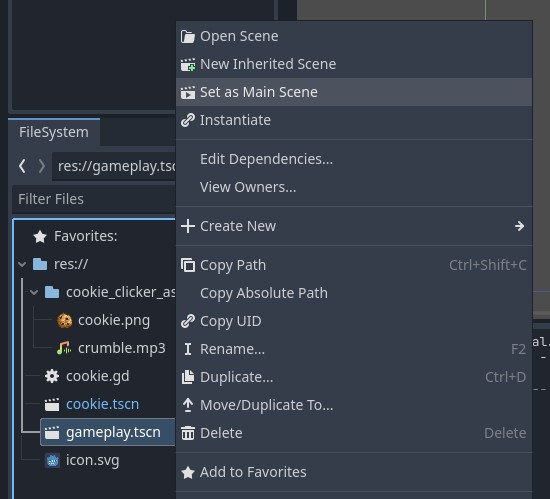Collapse the res:// root folder
Screen dimensions: 550x499
pyautogui.click(x=22, y=264)
